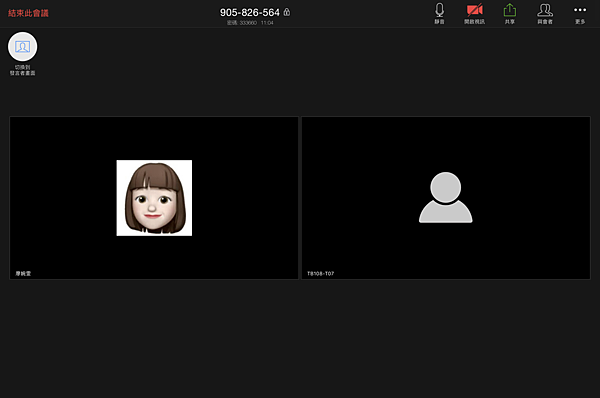The width and height of the screenshot is (600, 398).
Task: Select the memoji avatar video tile
Action: click(x=154, y=198)
